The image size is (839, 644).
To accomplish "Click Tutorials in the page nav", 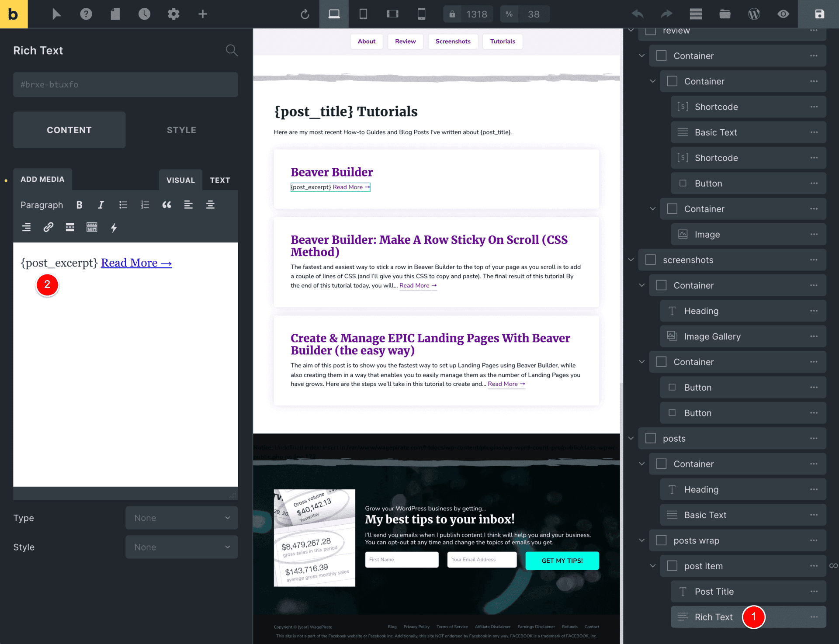I will 503,42.
